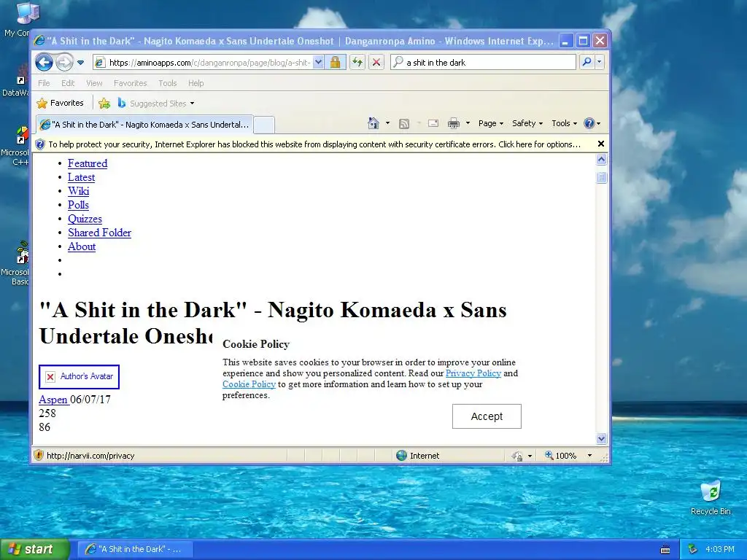Refresh the page with the green arrows icon

tap(357, 63)
